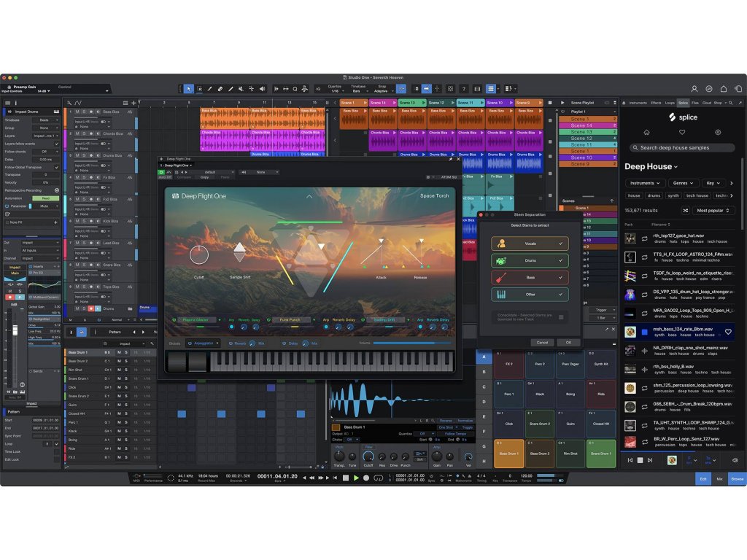This screenshot has width=747, height=560.
Task: Switch to the Cloud browser tab
Action: (x=706, y=103)
